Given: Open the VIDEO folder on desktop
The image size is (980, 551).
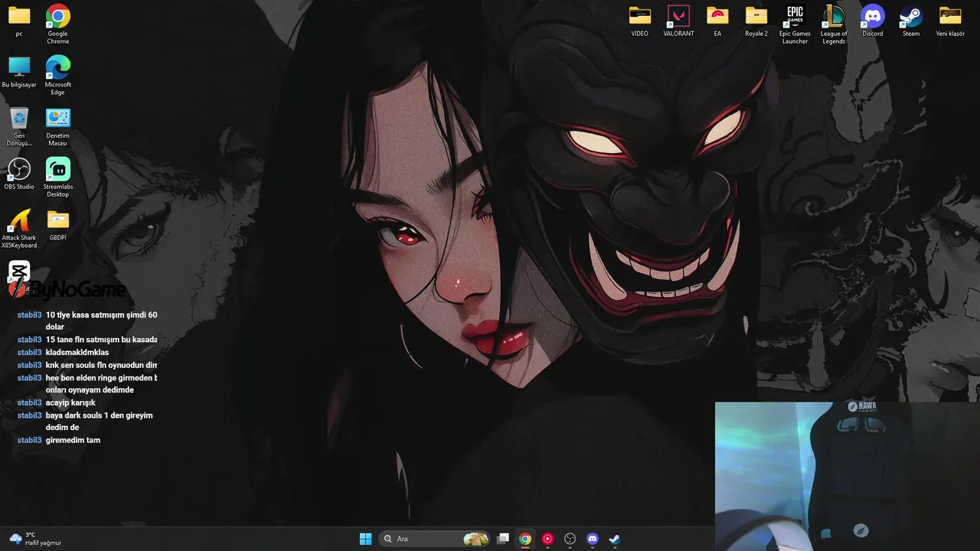Looking at the screenshot, I should tap(640, 21).
